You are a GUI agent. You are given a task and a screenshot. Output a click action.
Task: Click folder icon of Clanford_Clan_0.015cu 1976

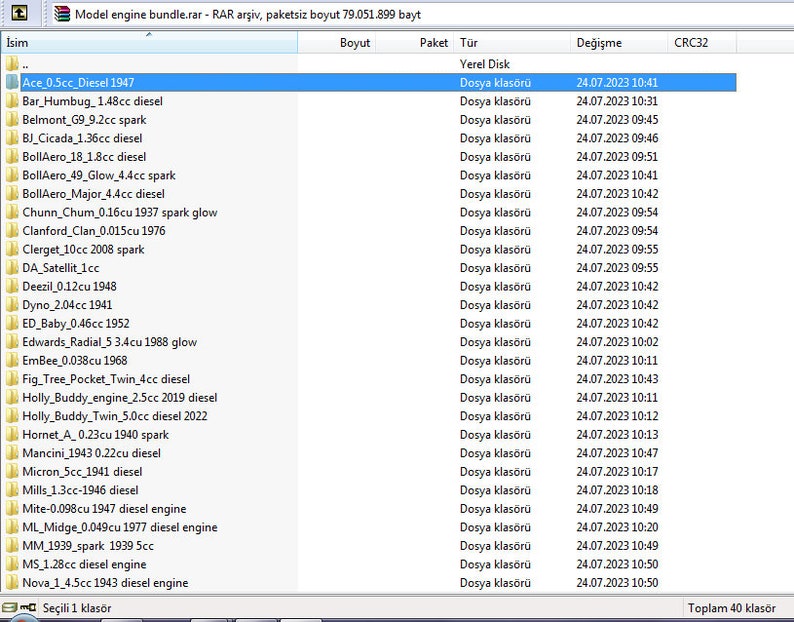[12, 230]
